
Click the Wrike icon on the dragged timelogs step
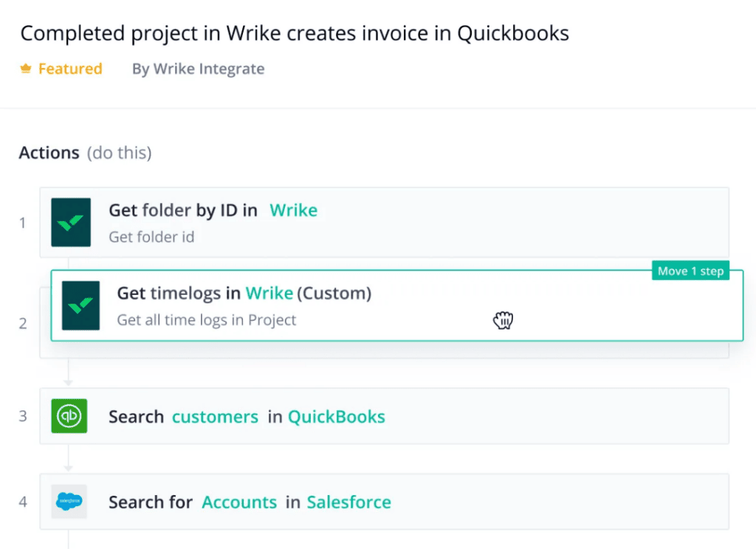click(81, 305)
